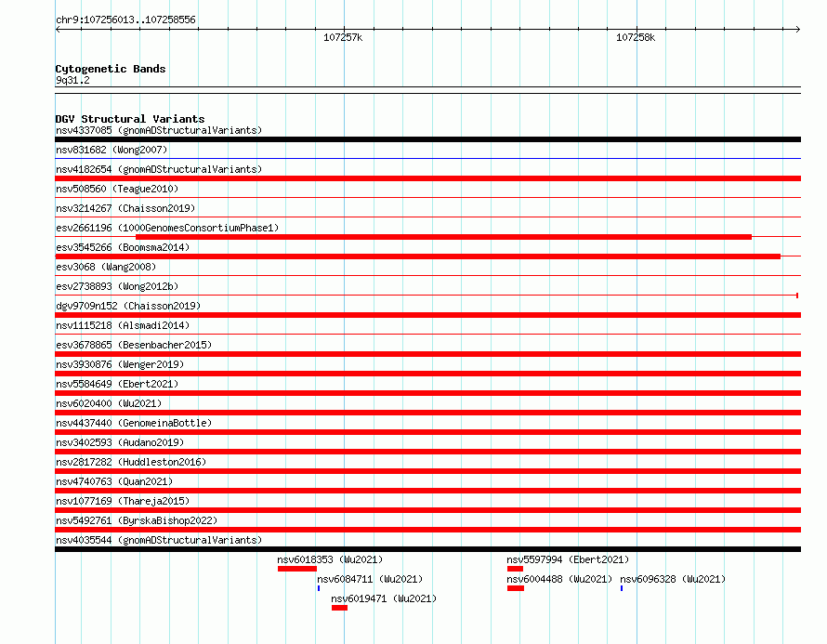Image resolution: width=827 pixels, height=644 pixels.
Task: Select nsv5492761 (ByrskaBishop2022) label
Action: (x=137, y=520)
